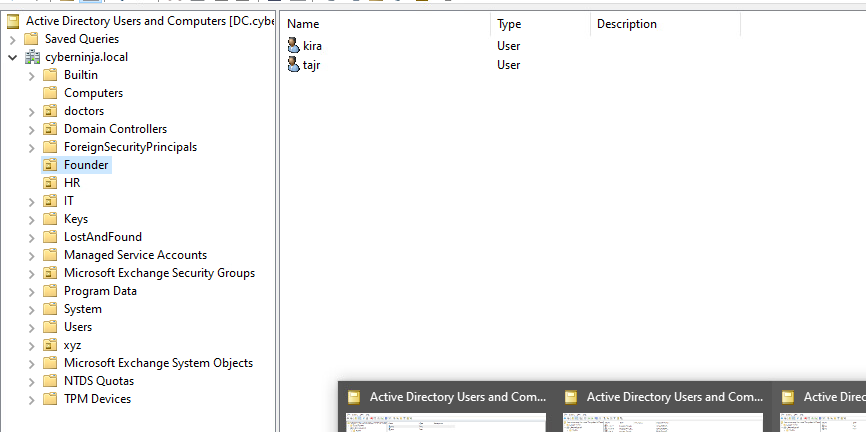Select the Computers label in tree
866x432 pixels.
point(93,93)
